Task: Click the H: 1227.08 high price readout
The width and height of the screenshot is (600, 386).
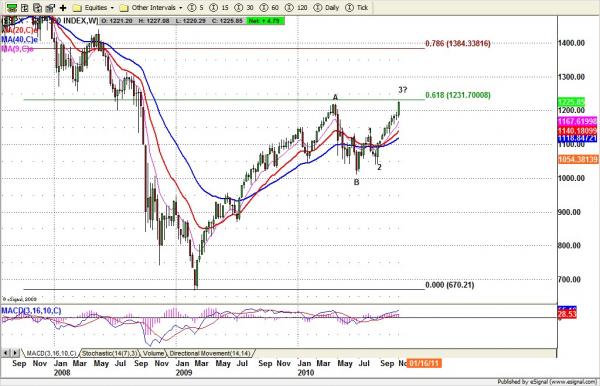Action: pos(154,21)
